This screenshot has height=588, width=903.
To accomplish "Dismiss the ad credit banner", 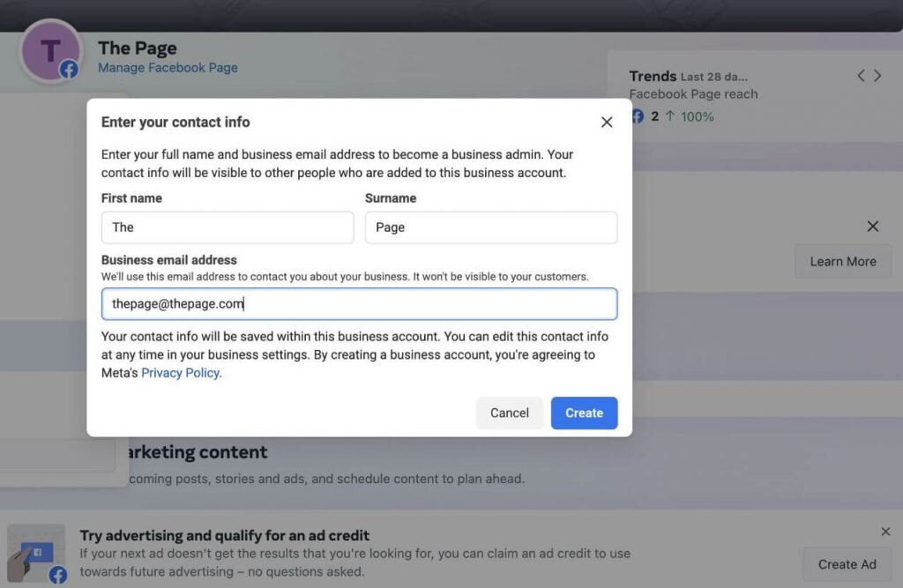I will tap(885, 532).
